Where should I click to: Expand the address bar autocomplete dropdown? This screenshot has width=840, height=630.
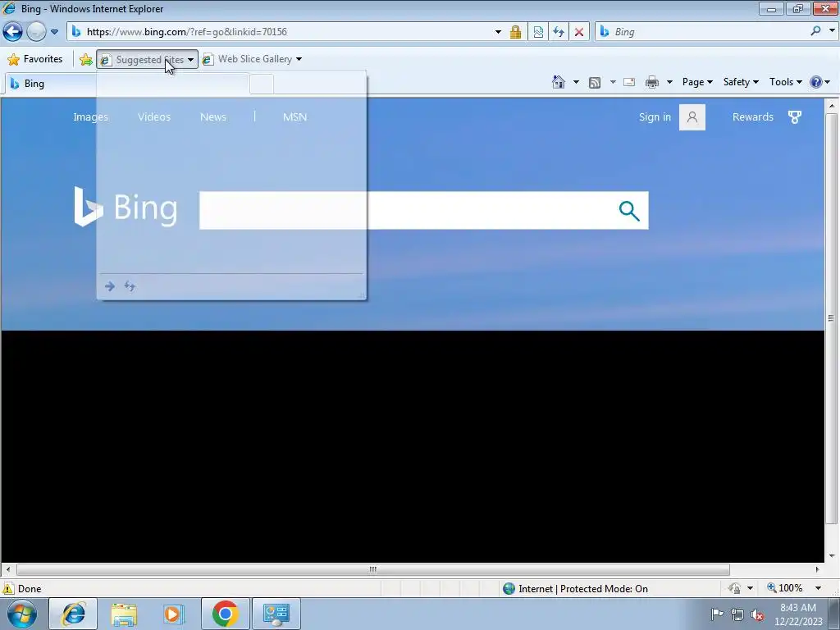click(498, 32)
